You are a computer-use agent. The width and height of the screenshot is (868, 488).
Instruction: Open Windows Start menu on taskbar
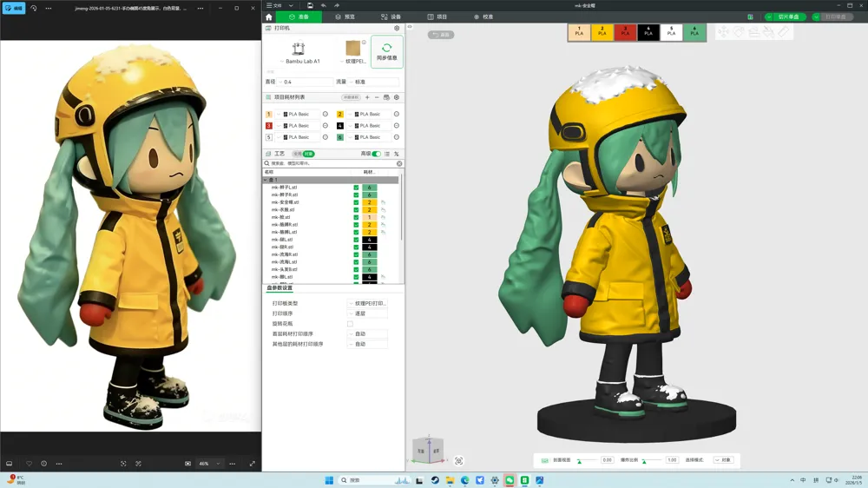point(329,480)
